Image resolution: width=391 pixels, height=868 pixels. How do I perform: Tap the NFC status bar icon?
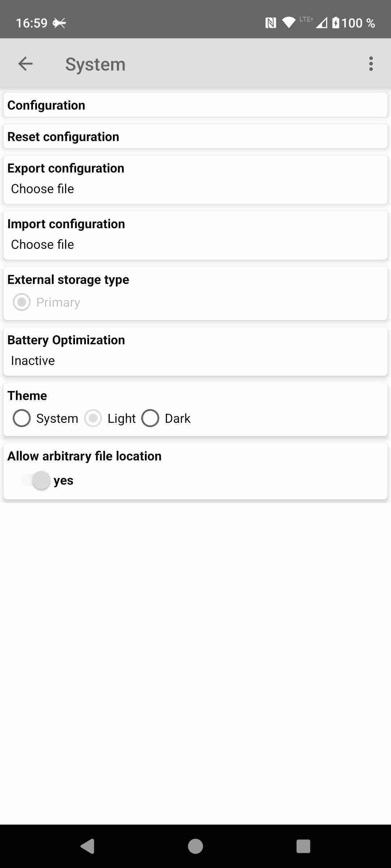point(270,23)
